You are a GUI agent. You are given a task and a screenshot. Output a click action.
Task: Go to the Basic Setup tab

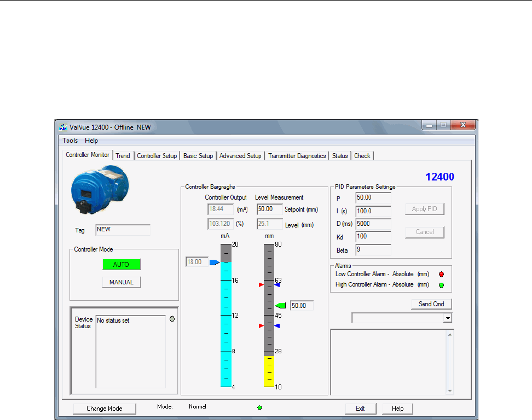(198, 156)
